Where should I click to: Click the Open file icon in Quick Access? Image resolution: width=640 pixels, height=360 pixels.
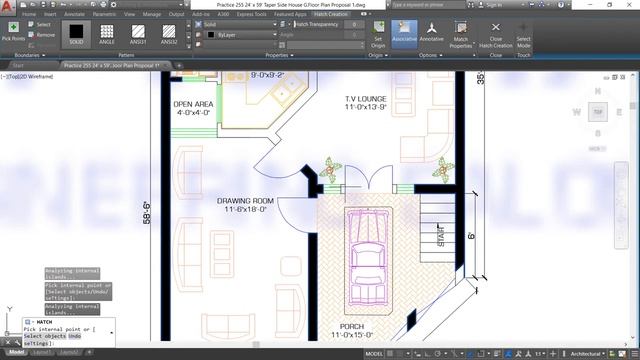click(x=33, y=4)
